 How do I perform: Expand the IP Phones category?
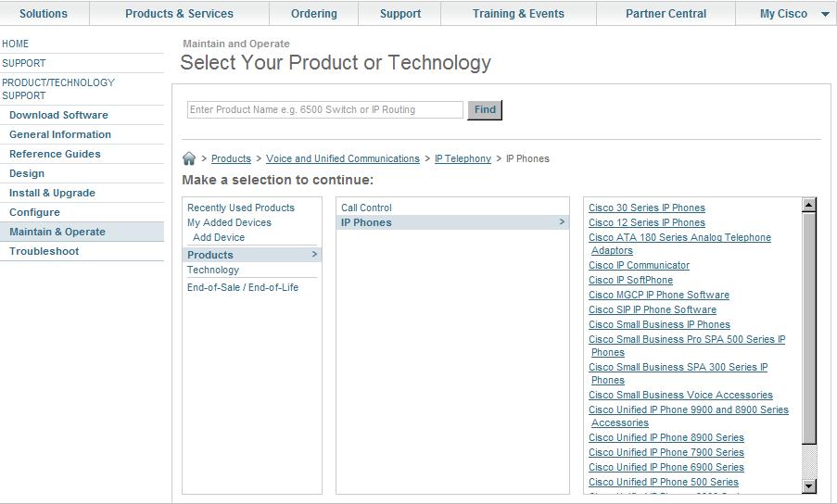coord(561,222)
